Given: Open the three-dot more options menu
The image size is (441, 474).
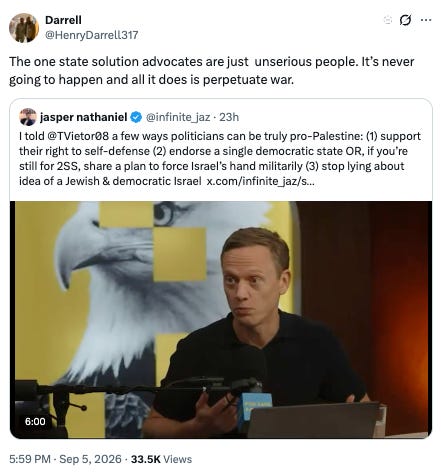Looking at the screenshot, I should click(426, 20).
